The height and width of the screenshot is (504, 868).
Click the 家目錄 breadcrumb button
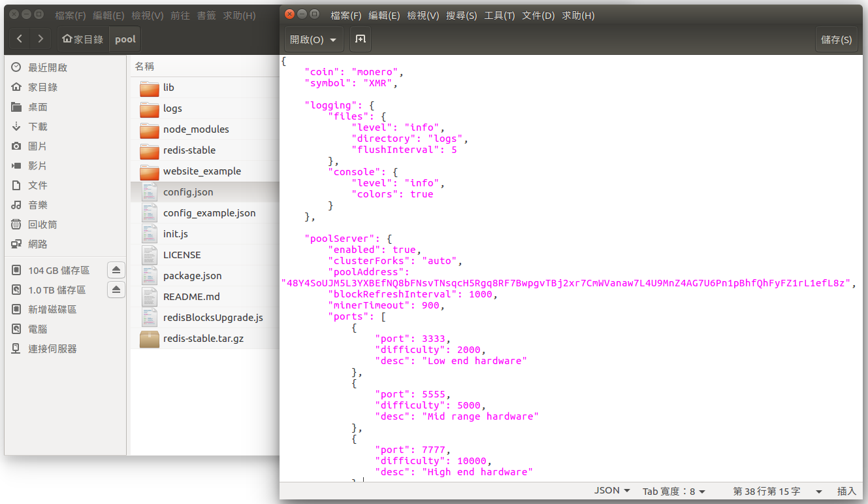[x=84, y=39]
